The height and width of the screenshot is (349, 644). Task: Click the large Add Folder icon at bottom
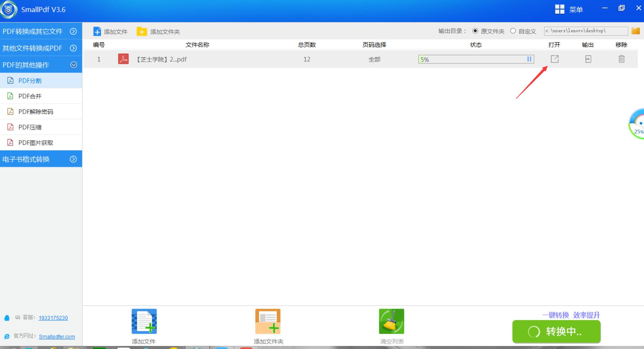coord(268,321)
